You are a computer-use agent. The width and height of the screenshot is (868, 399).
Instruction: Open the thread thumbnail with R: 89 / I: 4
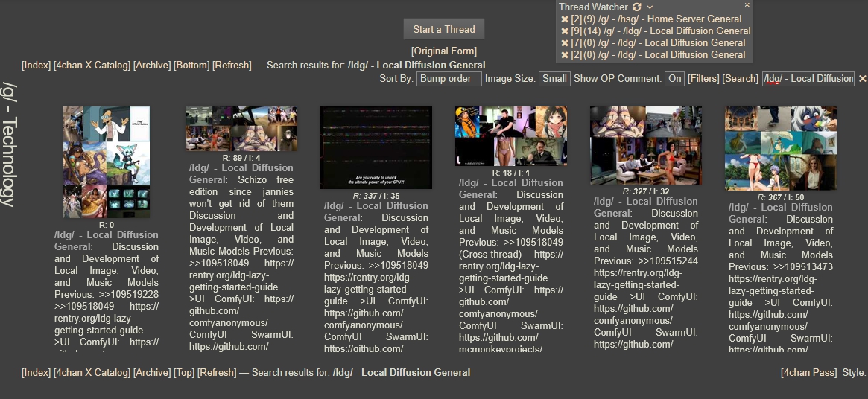(x=241, y=128)
